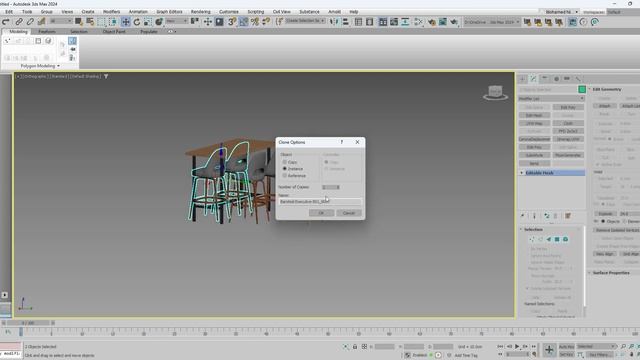Image resolution: width=640 pixels, height=360 pixels.
Task: Toggle Percent Snap in the toolbar
Action: (255, 22)
